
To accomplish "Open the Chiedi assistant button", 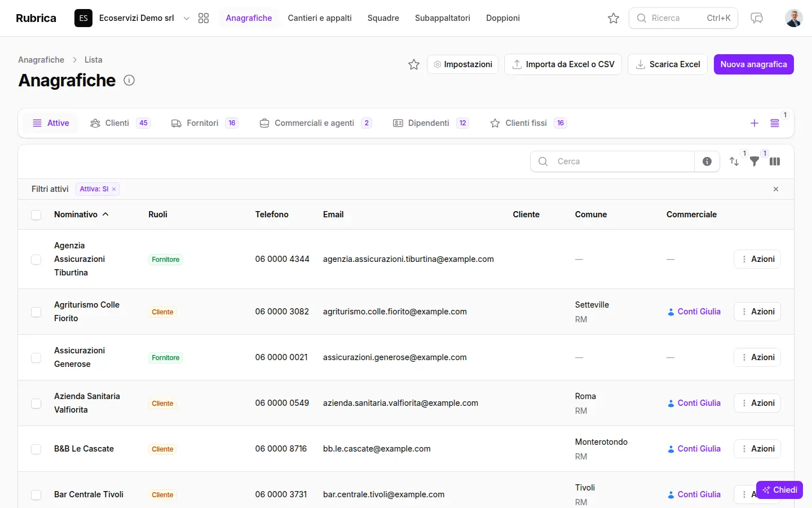I will coord(779,490).
